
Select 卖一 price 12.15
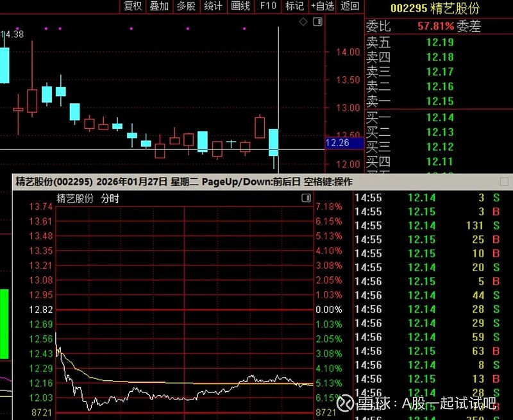pos(440,101)
